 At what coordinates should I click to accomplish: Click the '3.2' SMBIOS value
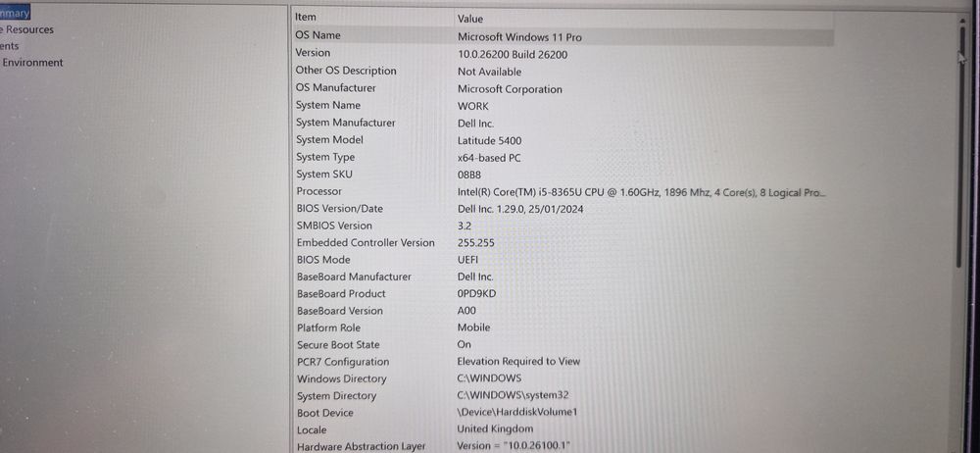pyautogui.click(x=465, y=226)
